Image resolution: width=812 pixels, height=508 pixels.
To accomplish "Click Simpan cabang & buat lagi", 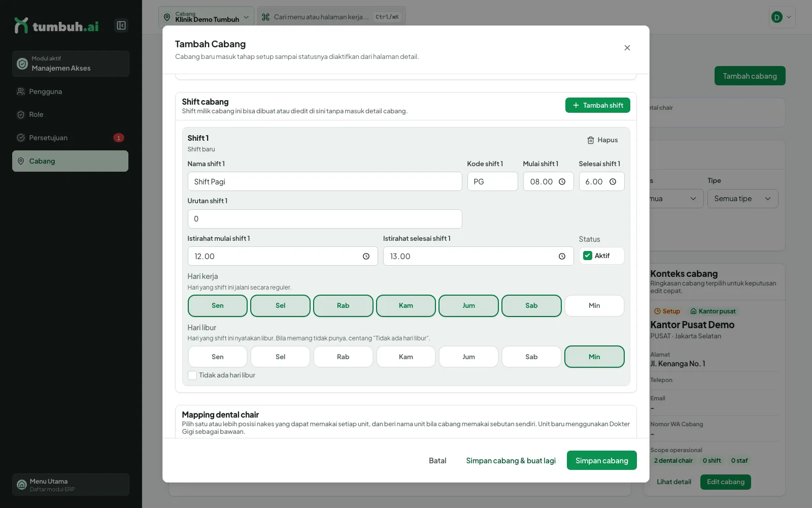I will pos(511,461).
